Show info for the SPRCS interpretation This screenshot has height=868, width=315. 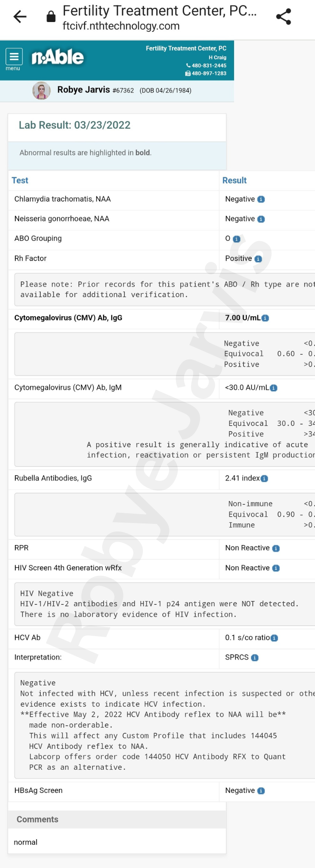coord(255,658)
